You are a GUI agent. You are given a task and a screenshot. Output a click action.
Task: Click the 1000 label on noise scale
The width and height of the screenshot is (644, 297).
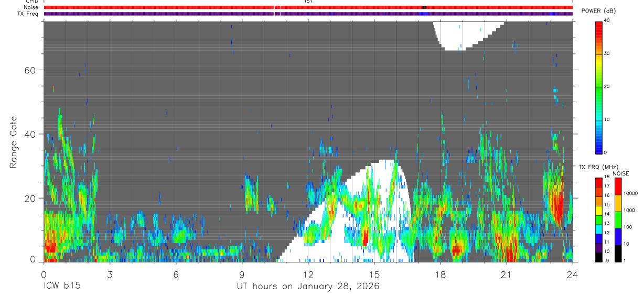tap(628, 210)
